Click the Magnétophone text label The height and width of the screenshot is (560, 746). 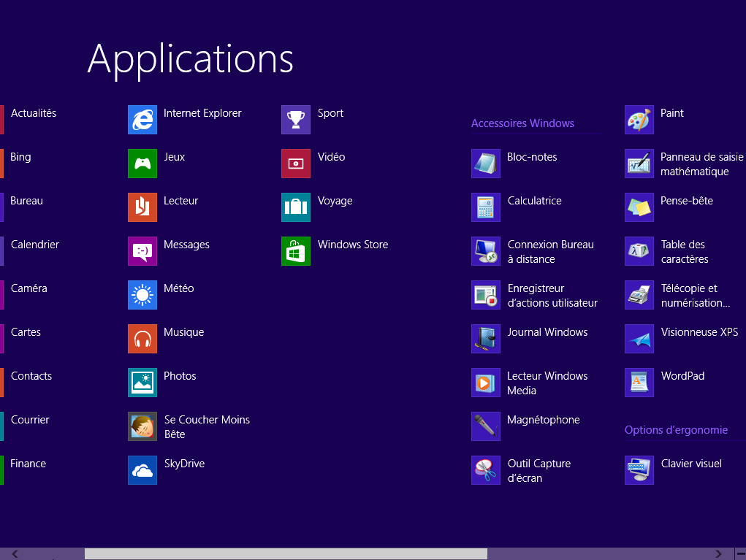coord(544,421)
